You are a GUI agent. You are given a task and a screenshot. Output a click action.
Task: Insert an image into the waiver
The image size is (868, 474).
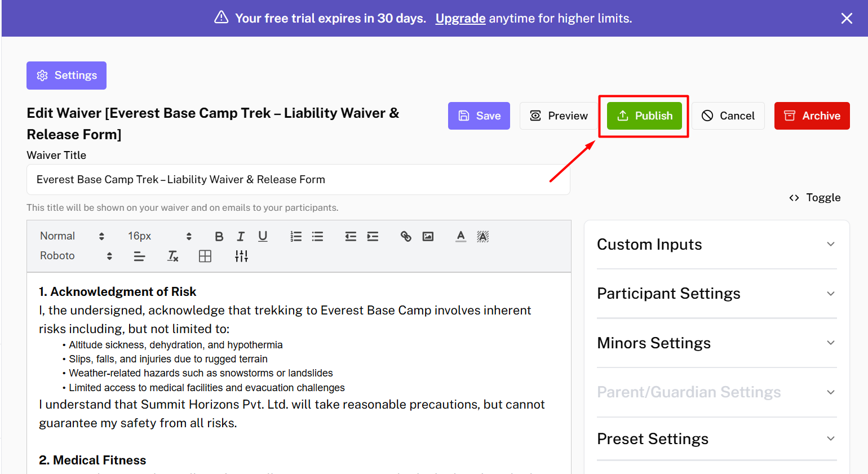click(428, 236)
